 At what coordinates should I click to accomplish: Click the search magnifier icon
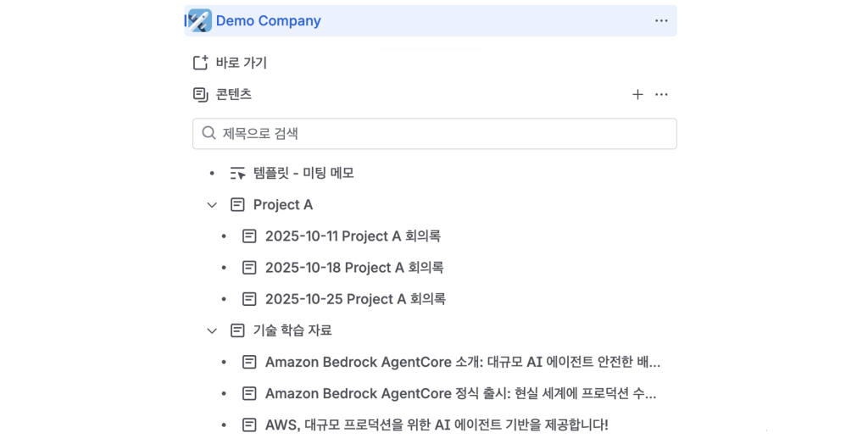point(209,133)
